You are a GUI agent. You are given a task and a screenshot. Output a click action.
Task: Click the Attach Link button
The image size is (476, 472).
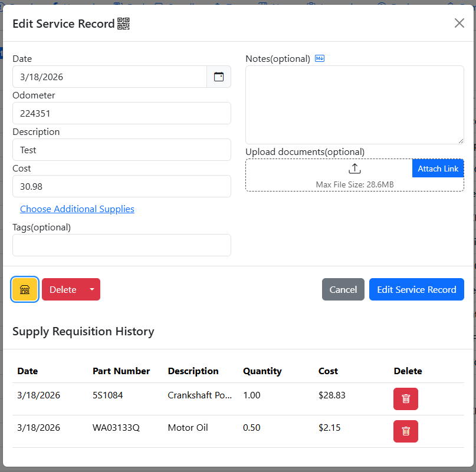[438, 169]
